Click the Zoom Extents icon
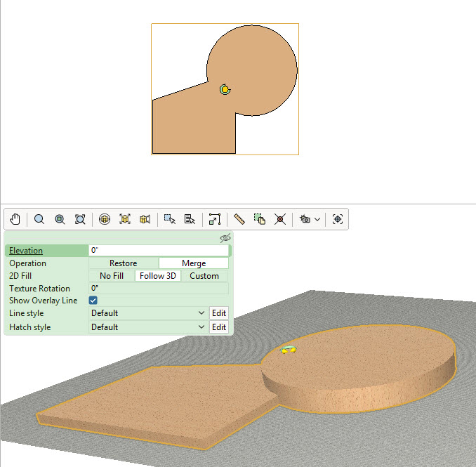This screenshot has width=476, height=467. pos(80,219)
